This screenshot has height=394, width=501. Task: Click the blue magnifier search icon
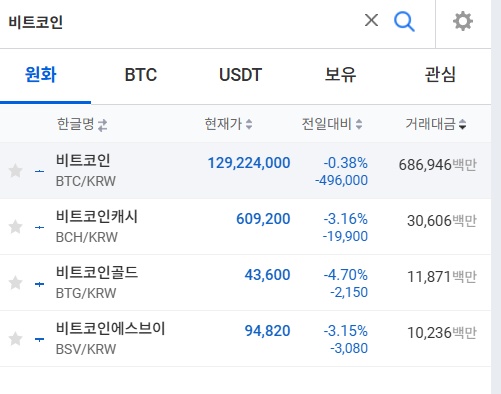tap(404, 22)
